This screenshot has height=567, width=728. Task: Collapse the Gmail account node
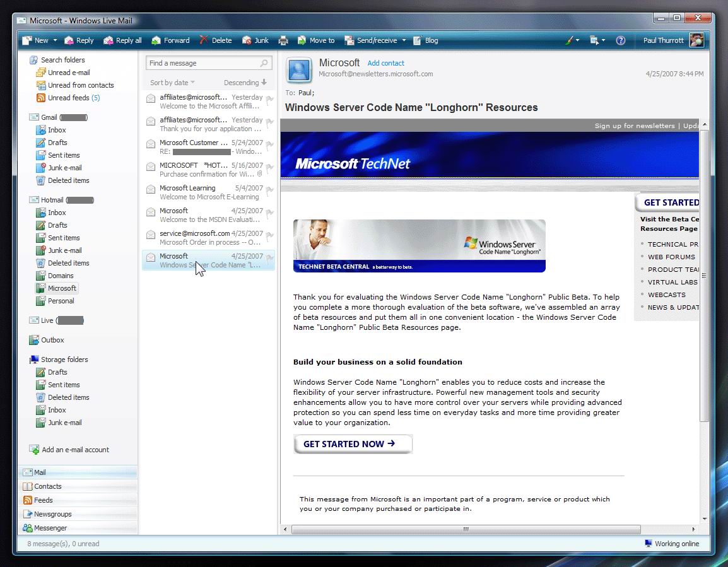pyautogui.click(x=34, y=117)
